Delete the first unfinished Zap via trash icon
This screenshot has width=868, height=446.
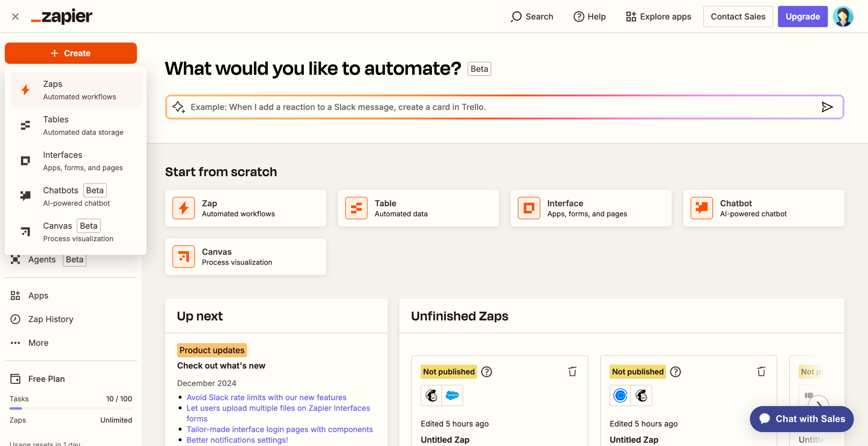[x=572, y=372]
